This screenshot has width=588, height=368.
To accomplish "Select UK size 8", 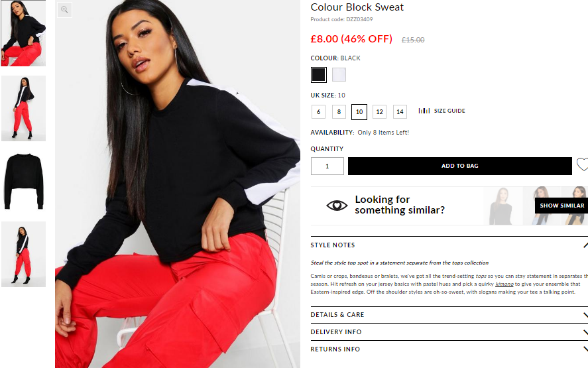I will point(339,112).
